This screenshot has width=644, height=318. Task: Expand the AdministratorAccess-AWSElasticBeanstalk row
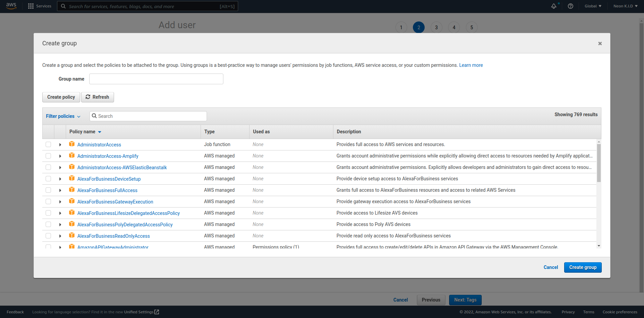(x=60, y=168)
